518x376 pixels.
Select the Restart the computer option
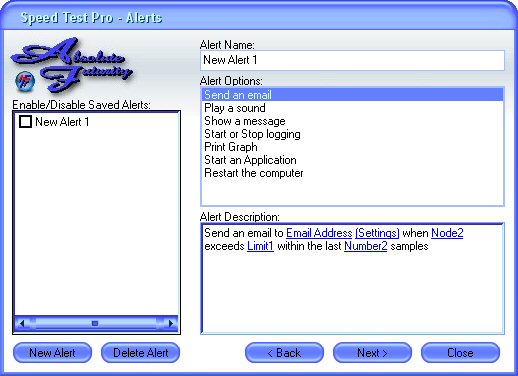352,173
